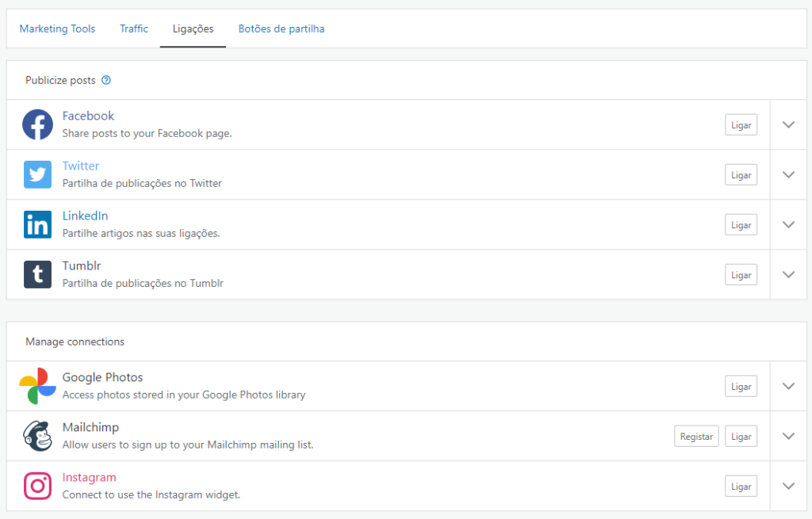This screenshot has width=812, height=519.
Task: Click the Instagram title text
Action: [x=89, y=477]
